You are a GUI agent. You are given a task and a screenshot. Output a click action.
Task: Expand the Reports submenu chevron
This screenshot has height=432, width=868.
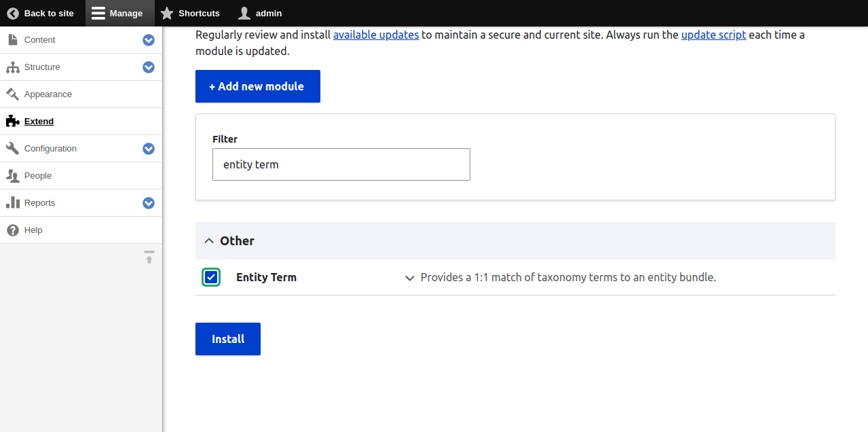[x=149, y=202]
